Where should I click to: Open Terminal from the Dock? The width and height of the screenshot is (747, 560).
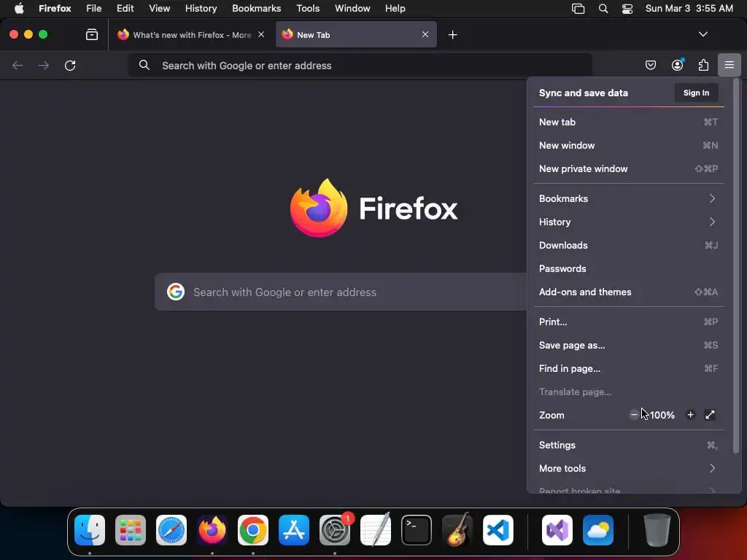coord(417,530)
